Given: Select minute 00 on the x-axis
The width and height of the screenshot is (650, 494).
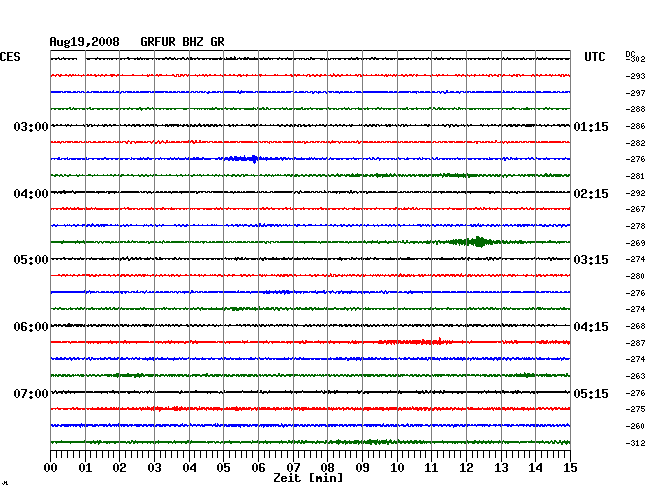Looking at the screenshot, I should pos(51,467).
